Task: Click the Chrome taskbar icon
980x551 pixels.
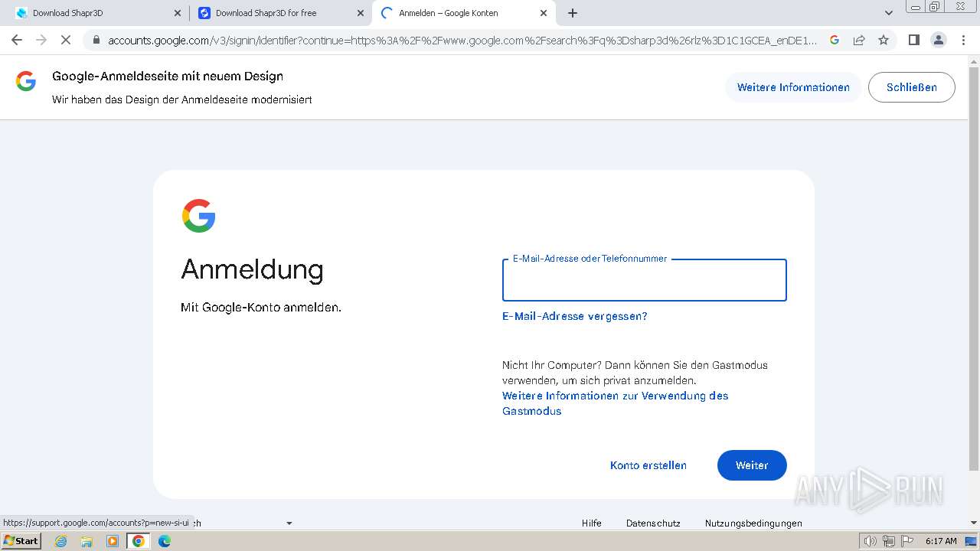Action: click(138, 541)
